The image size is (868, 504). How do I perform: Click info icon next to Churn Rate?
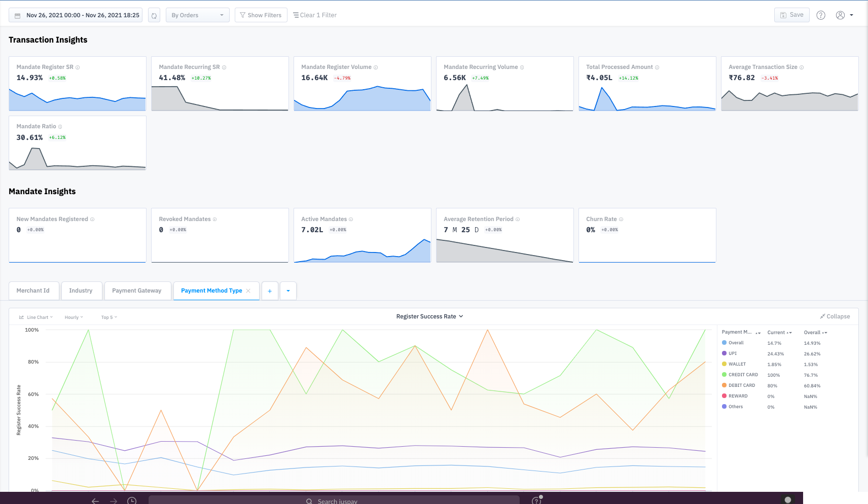click(x=621, y=220)
